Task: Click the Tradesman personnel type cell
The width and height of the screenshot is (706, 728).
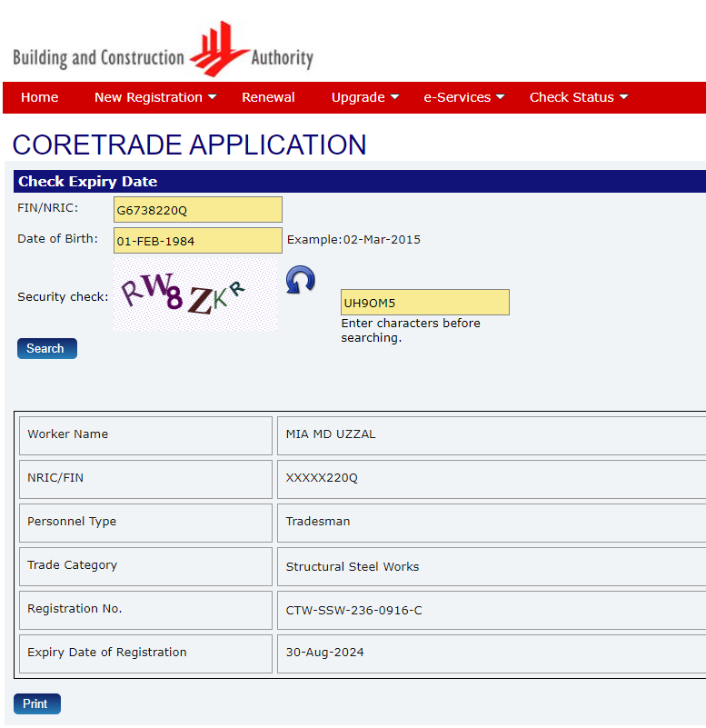Action: coord(318,522)
